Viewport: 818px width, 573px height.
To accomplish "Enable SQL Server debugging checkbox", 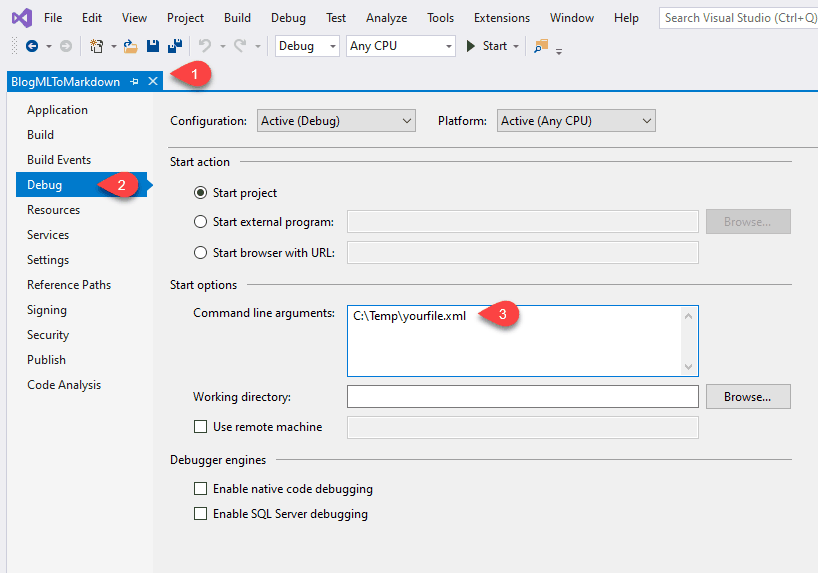I will tap(200, 514).
